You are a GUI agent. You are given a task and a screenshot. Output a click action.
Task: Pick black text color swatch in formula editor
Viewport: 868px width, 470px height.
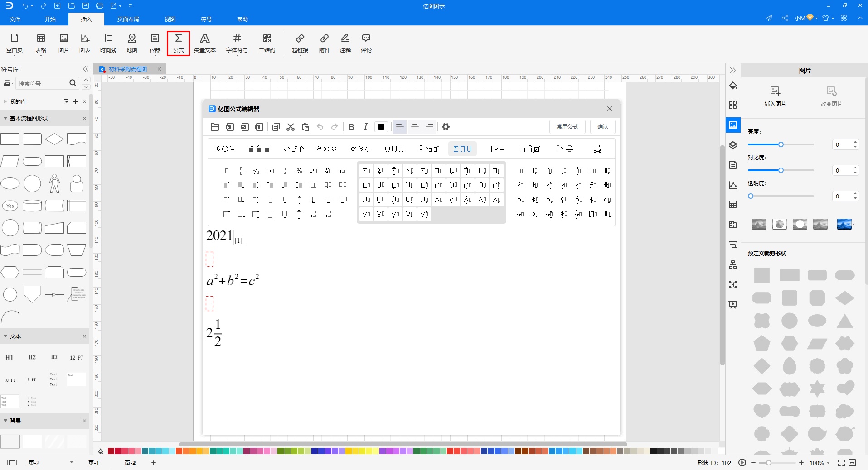point(381,127)
